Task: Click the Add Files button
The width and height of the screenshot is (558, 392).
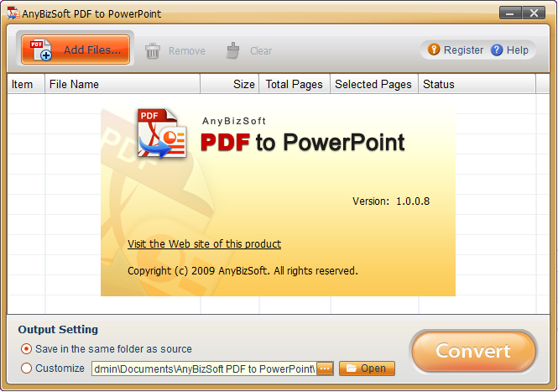Action: pos(75,50)
